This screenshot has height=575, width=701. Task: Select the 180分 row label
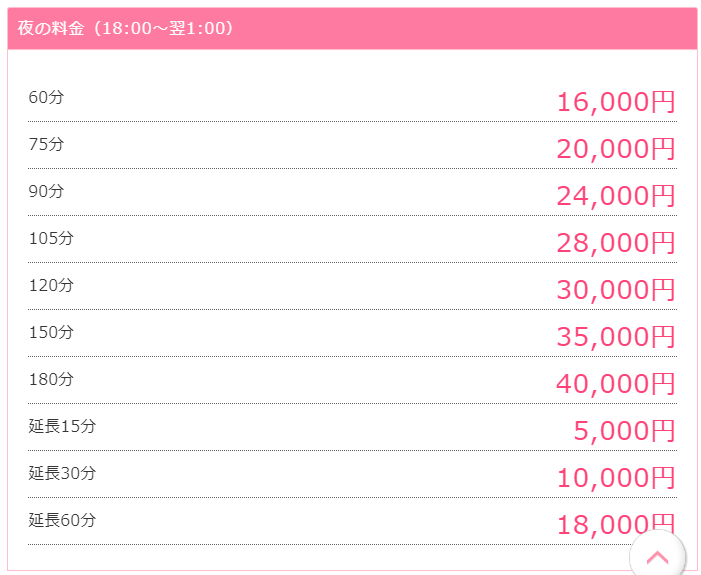tap(51, 379)
